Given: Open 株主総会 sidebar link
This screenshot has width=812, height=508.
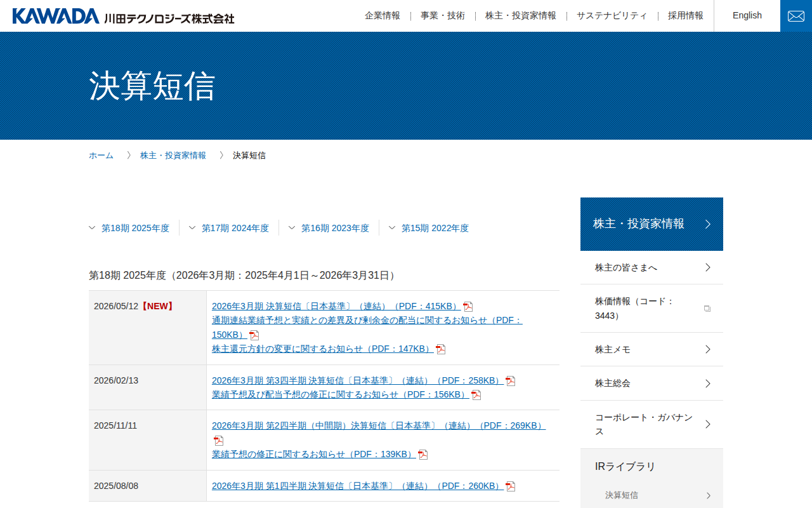Looking at the screenshot, I should coord(652,384).
